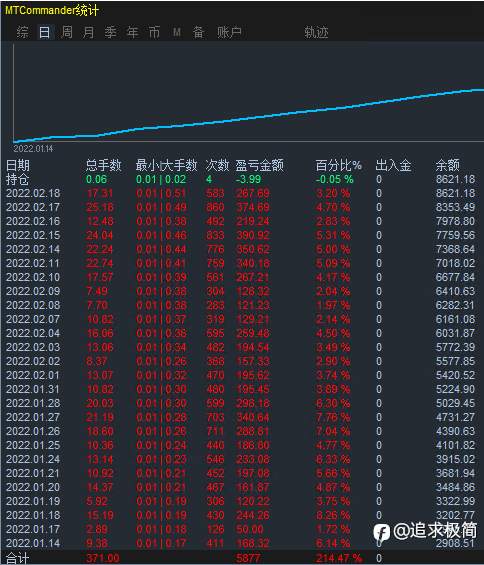The image size is (484, 565).
Task: Select the 持仓 positions row label
Action: [17, 179]
